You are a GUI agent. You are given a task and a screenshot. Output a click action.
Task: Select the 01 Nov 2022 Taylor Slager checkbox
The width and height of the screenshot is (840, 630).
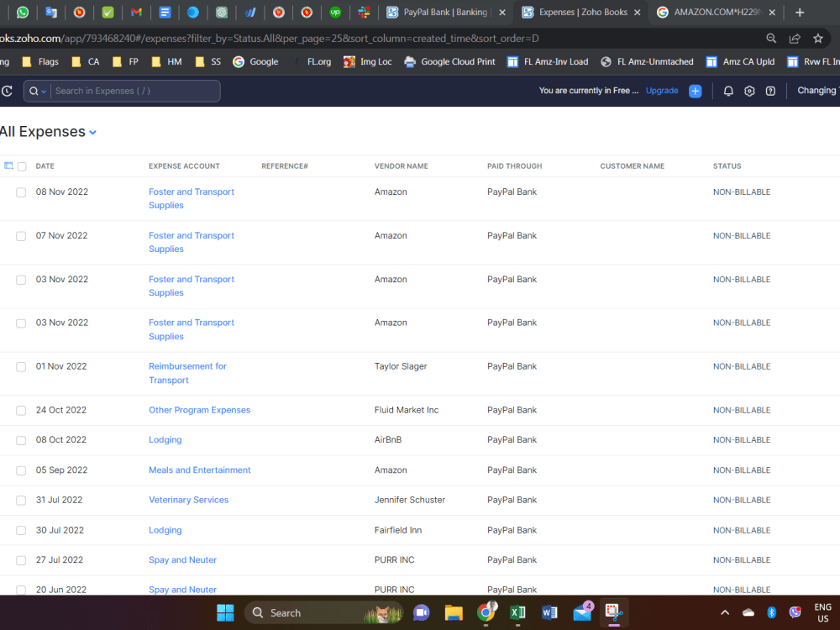coord(21,367)
